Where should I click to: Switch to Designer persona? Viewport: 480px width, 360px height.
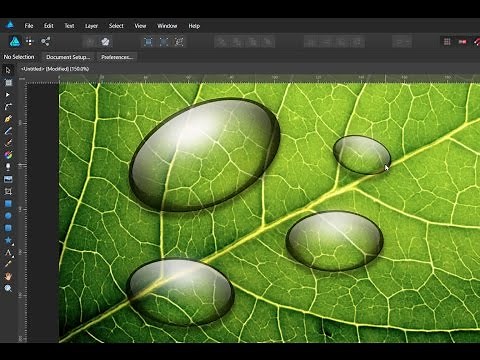coord(14,41)
